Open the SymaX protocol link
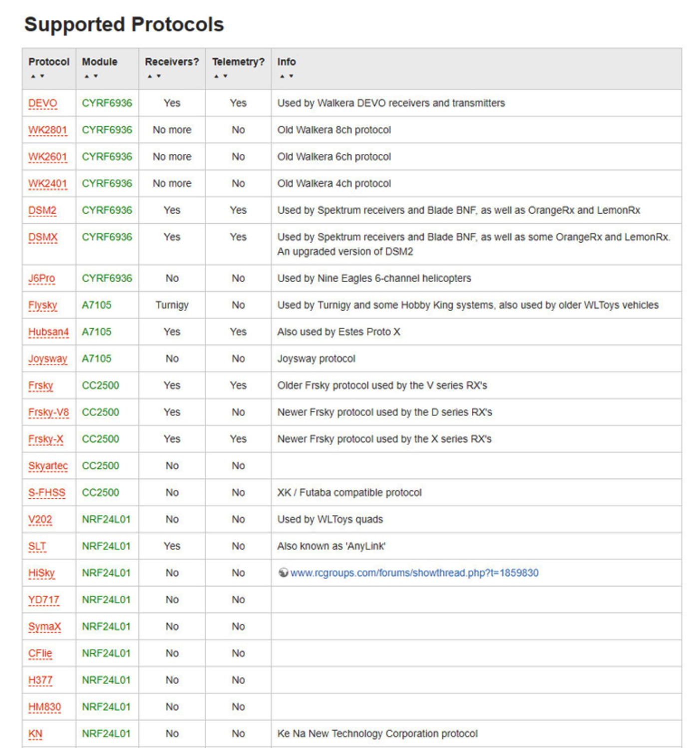 click(x=44, y=627)
